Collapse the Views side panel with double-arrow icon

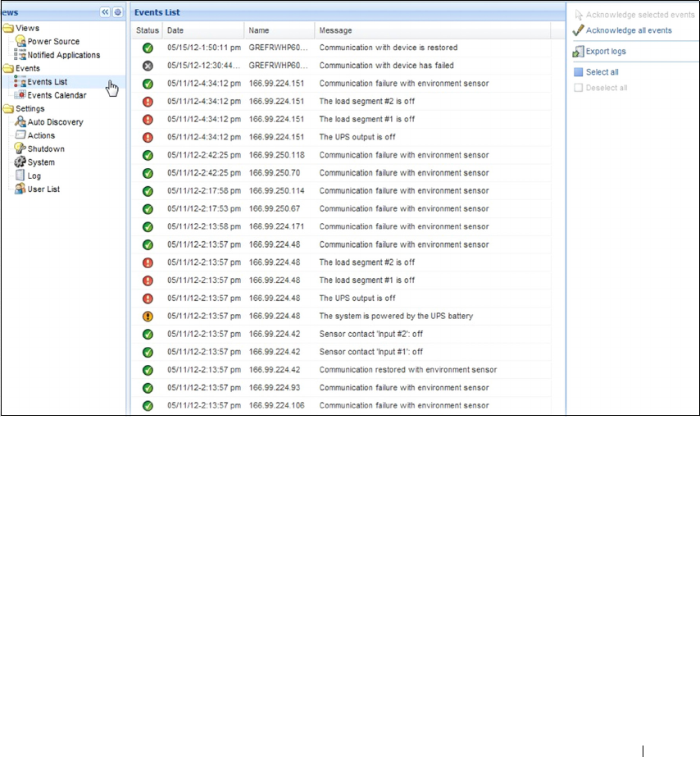pos(105,12)
